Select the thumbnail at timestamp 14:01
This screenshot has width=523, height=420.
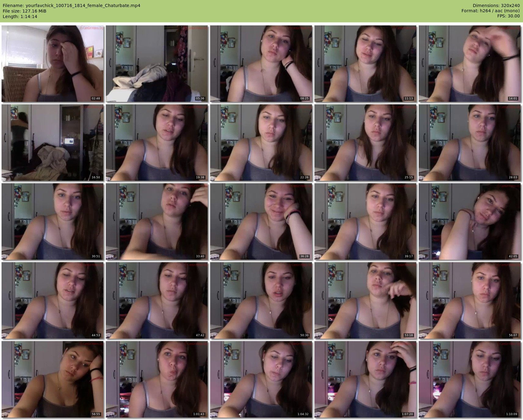470,64
